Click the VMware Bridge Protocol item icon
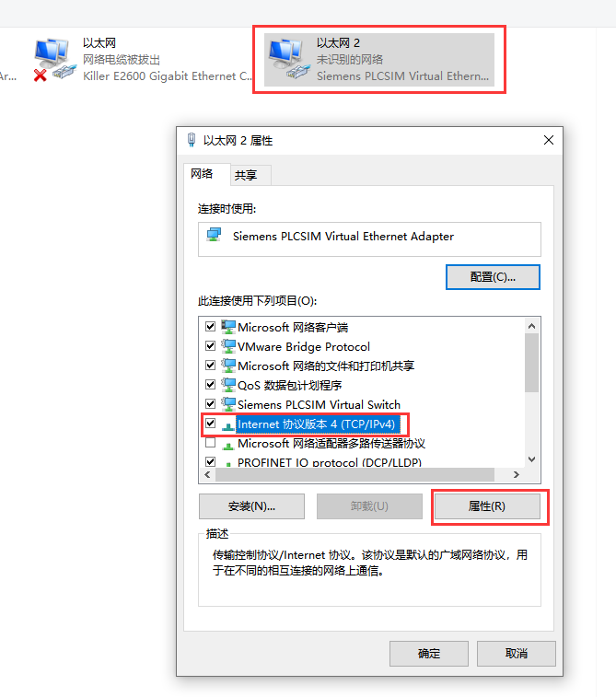Screen dimensions: 616x697 (x=228, y=346)
